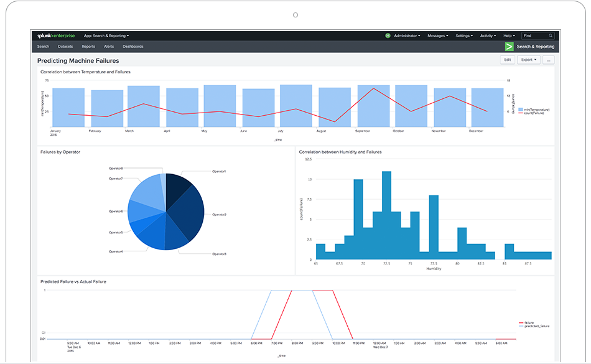
Task: Click the September temperature bar
Action: [373, 106]
